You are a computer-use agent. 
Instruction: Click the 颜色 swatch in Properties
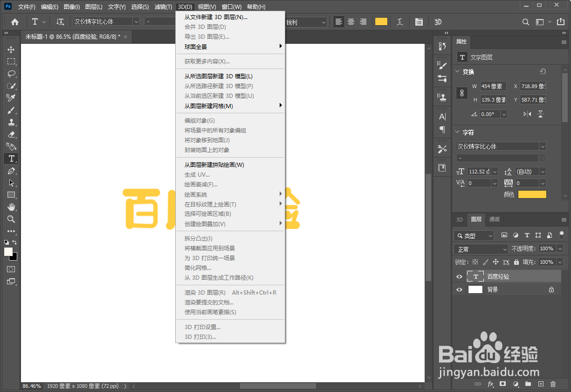click(x=532, y=194)
